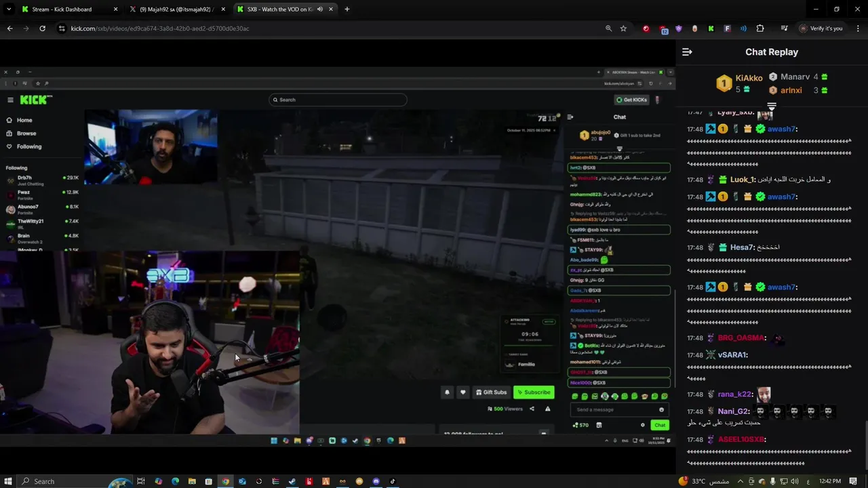Viewport: 868px width, 488px height.
Task: Open TikTok from the Windows taskbar
Action: 393,481
